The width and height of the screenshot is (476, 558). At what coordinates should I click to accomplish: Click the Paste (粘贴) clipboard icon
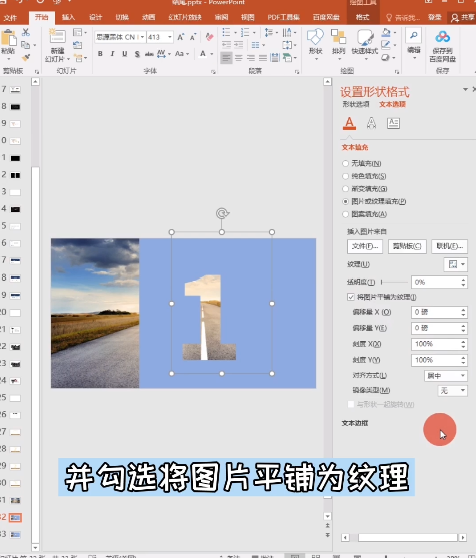8,38
